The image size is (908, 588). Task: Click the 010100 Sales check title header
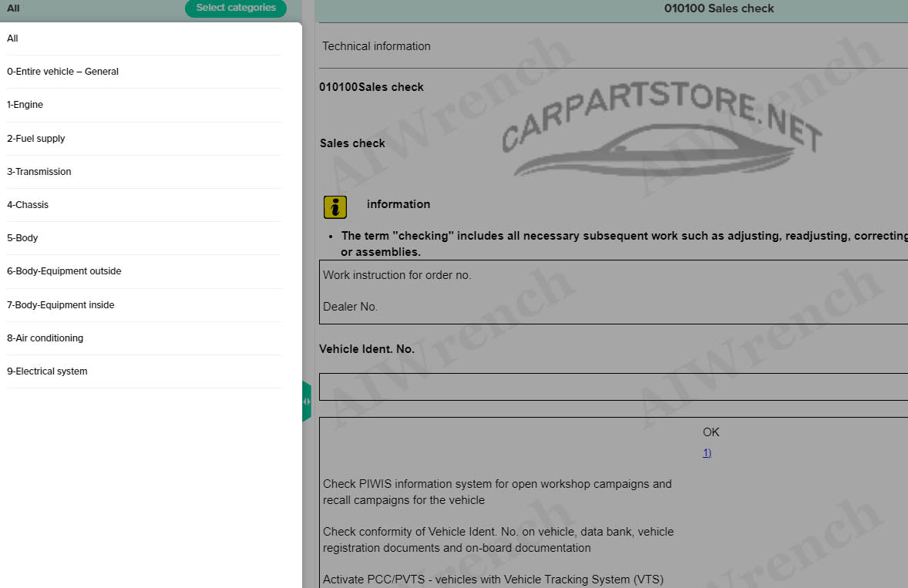(718, 8)
